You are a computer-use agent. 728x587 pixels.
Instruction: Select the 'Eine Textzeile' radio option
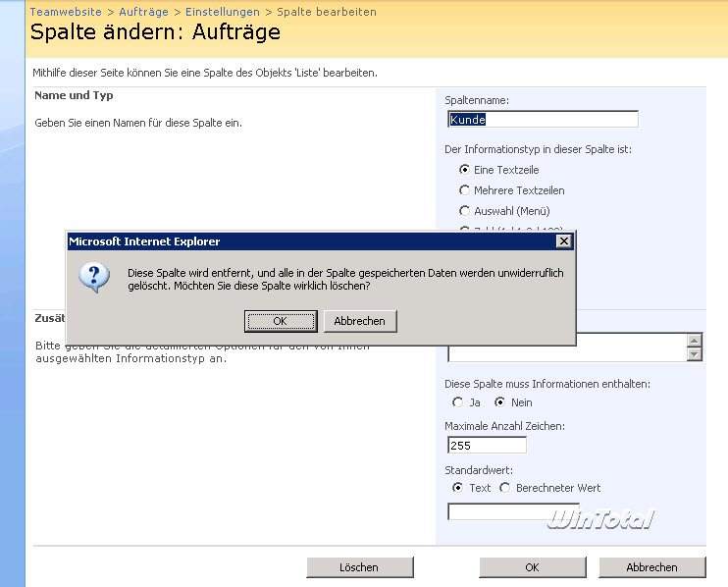(x=465, y=170)
